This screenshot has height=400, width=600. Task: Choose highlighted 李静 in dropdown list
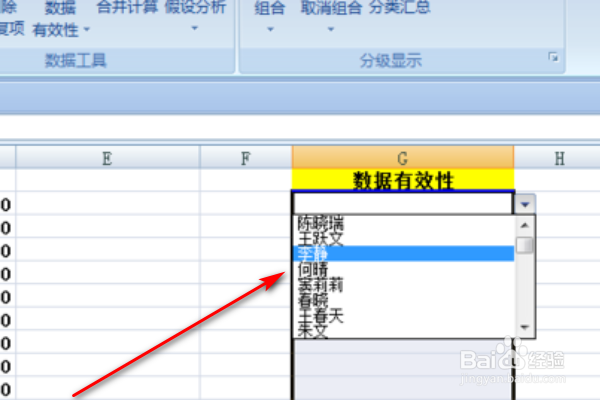(x=403, y=254)
